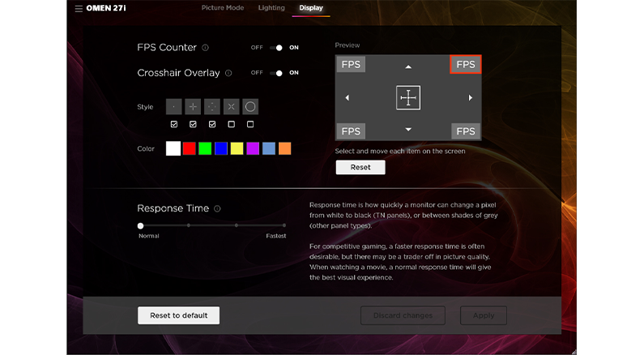
Task: Place FPS counter at bottom-right of preview
Action: point(466,131)
